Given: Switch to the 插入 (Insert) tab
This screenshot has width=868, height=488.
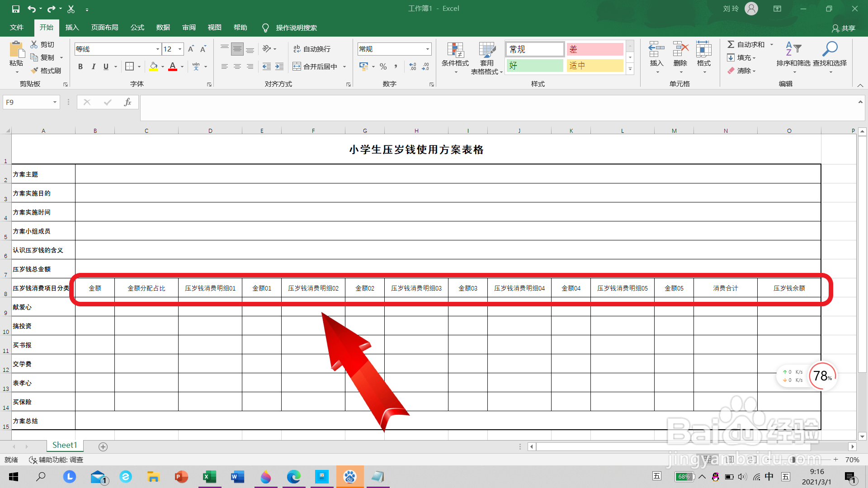Looking at the screenshot, I should [x=72, y=28].
